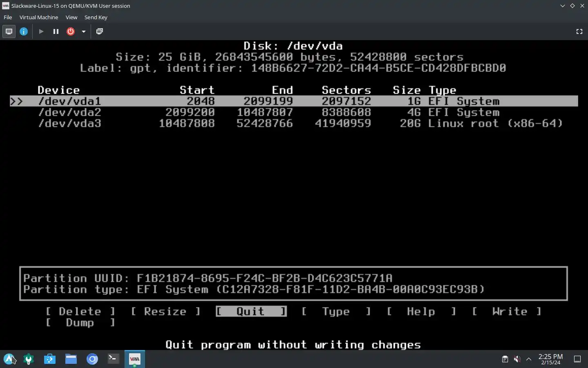Click the disk label identifier line
Image resolution: width=588 pixels, height=368 pixels.
pyautogui.click(x=293, y=68)
